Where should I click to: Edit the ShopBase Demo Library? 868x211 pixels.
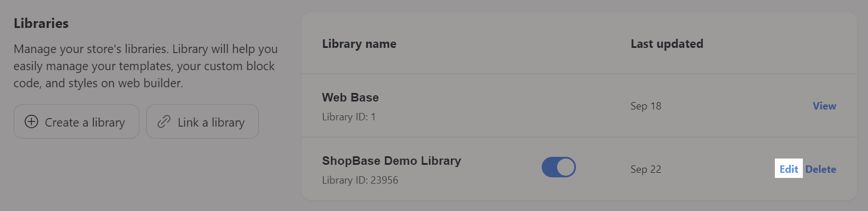[789, 169]
